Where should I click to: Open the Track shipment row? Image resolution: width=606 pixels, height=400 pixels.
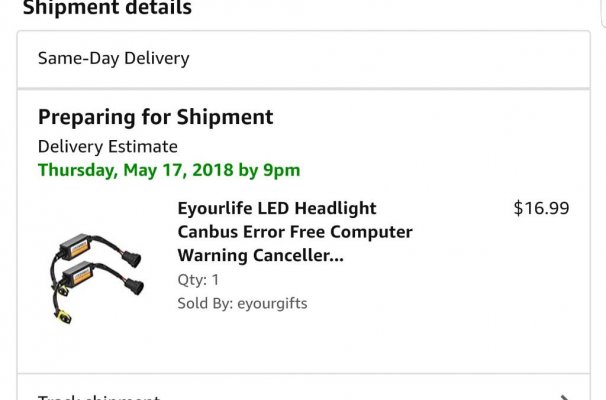[303, 387]
